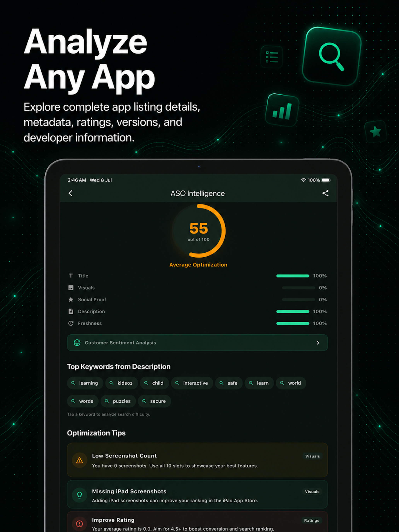Select the 'kidsoz' keyword chip
Viewport: 399px width, 532px height.
(122, 383)
